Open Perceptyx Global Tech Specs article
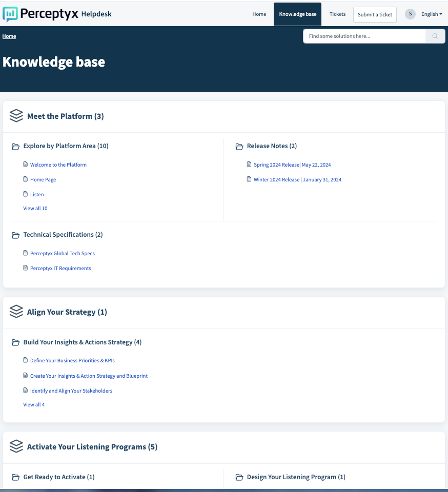Image resolution: width=448 pixels, height=492 pixels. pyautogui.click(x=63, y=253)
